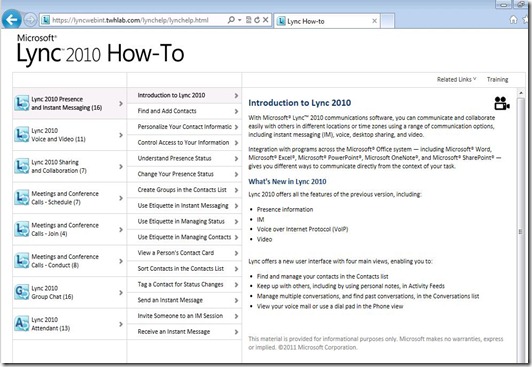Click the icon for Conference Calls - Conduct
Image resolution: width=532 pixels, height=367 pixels.
point(22,261)
